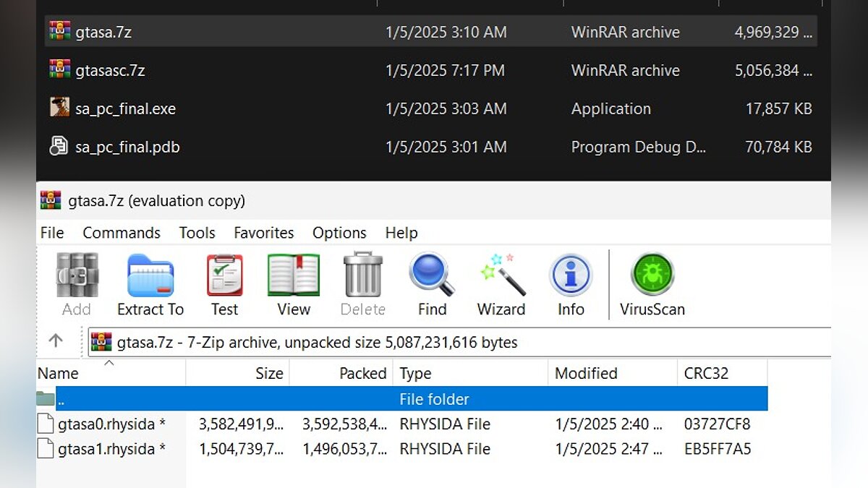Open the Favorites menu
The height and width of the screenshot is (488, 868).
pyautogui.click(x=264, y=233)
